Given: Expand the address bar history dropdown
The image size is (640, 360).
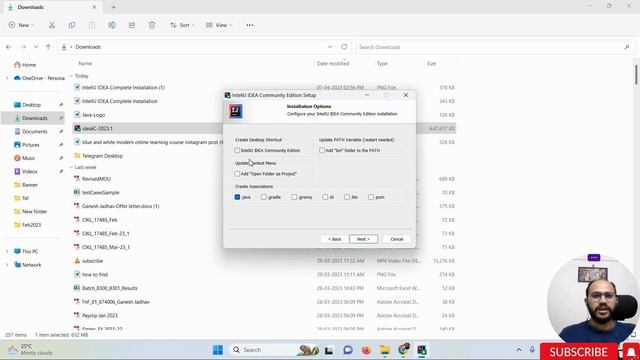Looking at the screenshot, I should [330, 47].
